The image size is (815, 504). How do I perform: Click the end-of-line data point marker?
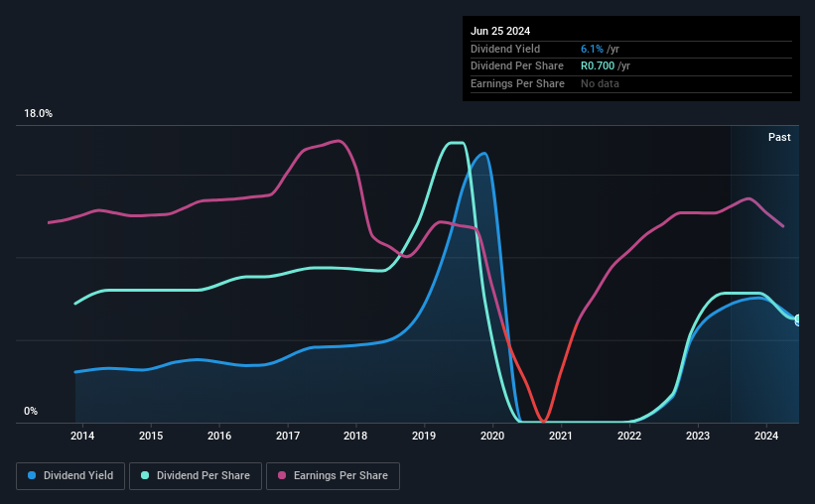tap(798, 319)
